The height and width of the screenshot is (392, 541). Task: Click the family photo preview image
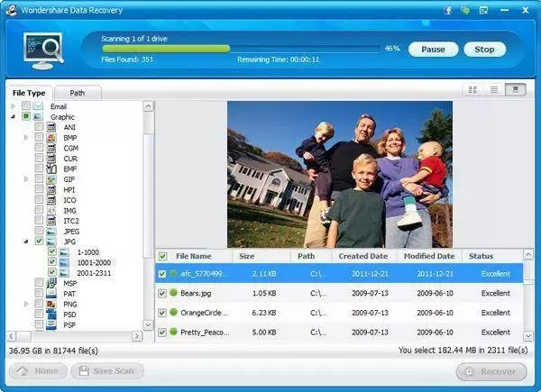[340, 175]
